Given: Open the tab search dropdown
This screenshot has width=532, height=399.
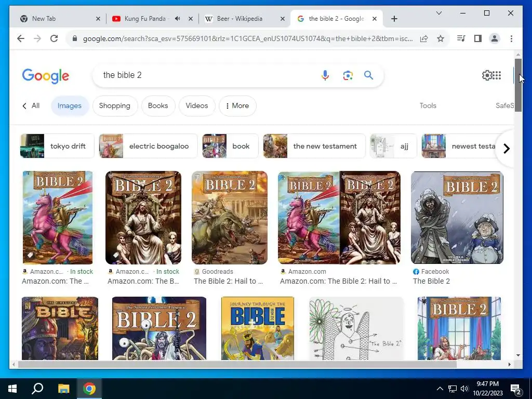Looking at the screenshot, I should [438, 13].
